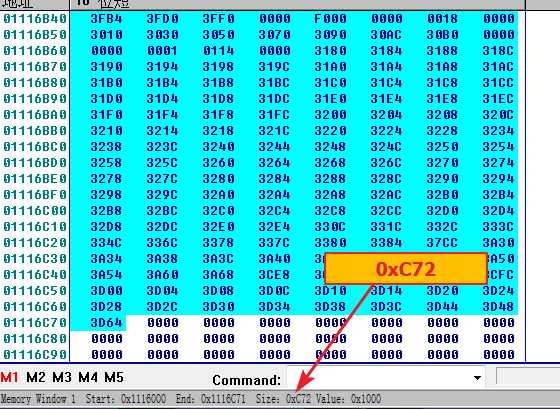
Task: Open the M3 memory tab
Action: click(62, 377)
